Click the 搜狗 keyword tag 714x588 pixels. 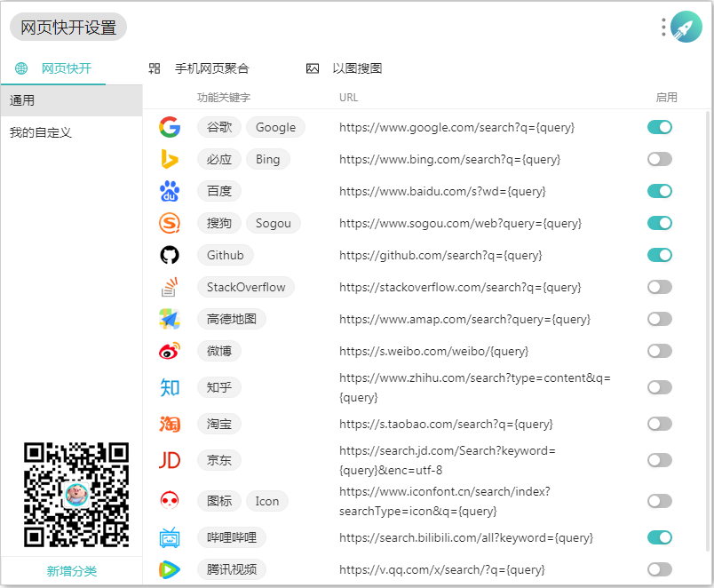pyautogui.click(x=219, y=223)
